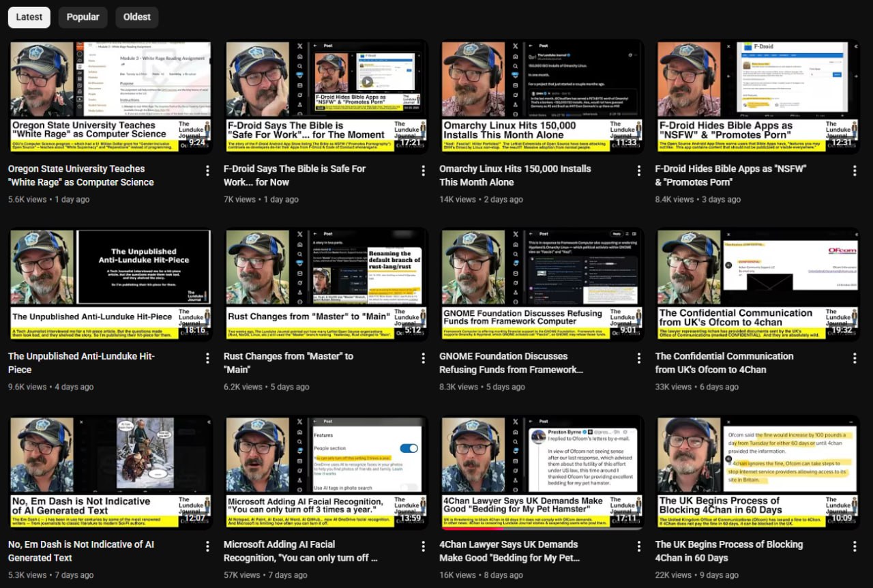Play the F-Droid Safe For Work thumbnail
This screenshot has height=588, width=873.
click(326, 97)
